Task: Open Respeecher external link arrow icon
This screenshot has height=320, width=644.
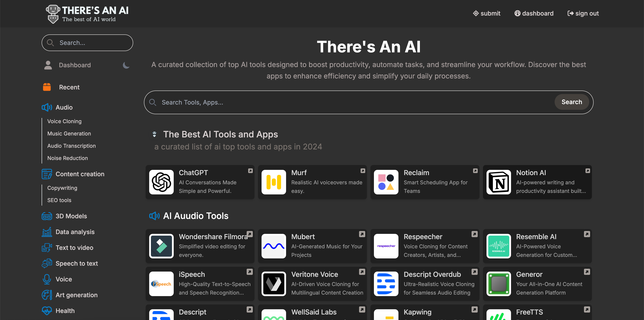Action: tap(474, 234)
